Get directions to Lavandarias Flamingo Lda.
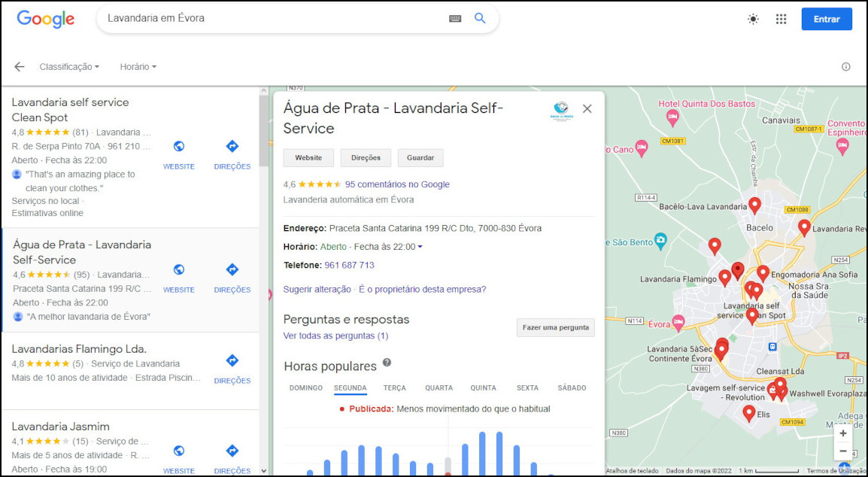This screenshot has width=868, height=477. coord(232,360)
